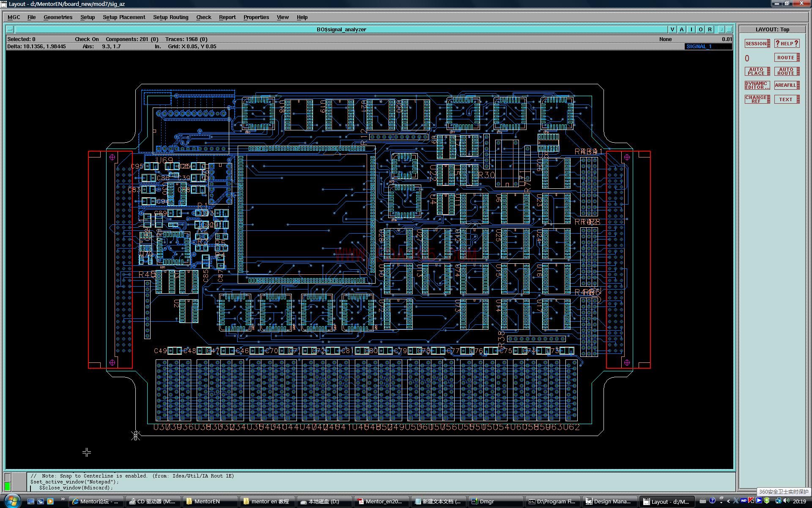
Task: Expand the AUTO PLACE palette
Action: click(757, 72)
